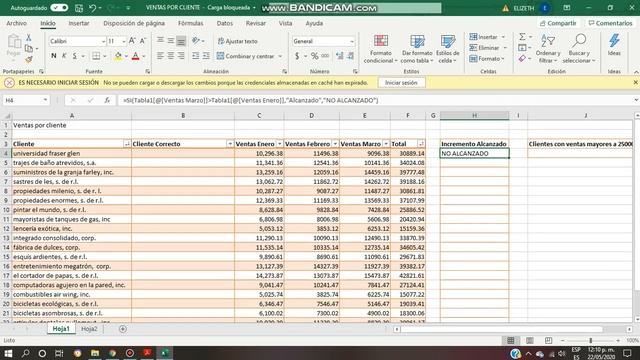Open Estilos de celda gallery
The image size is (640, 360).
click(447, 49)
